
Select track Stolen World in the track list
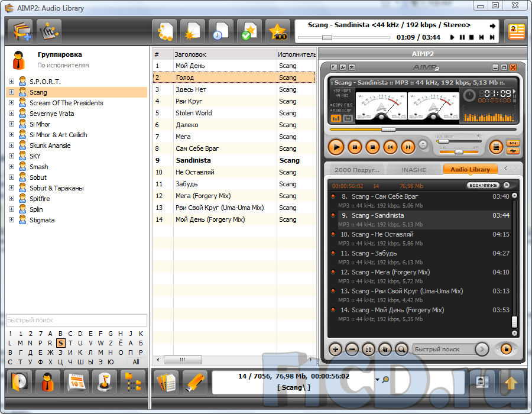point(234,113)
